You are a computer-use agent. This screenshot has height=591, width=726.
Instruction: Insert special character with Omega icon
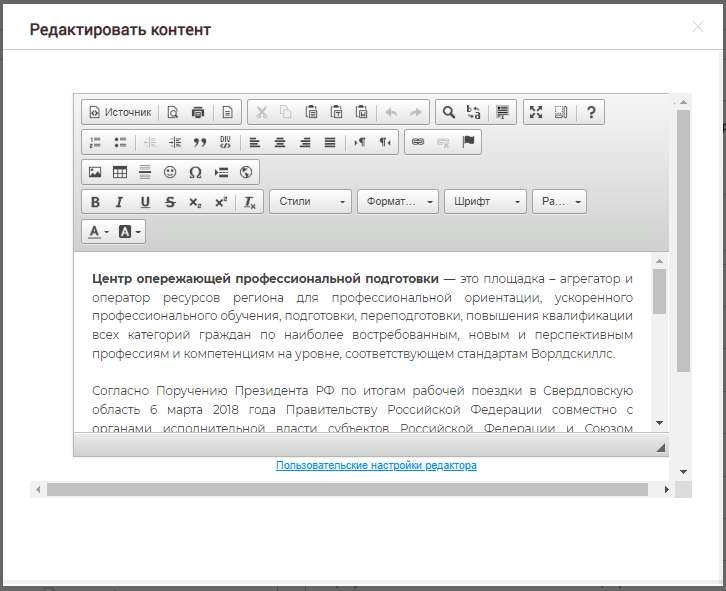[195, 172]
